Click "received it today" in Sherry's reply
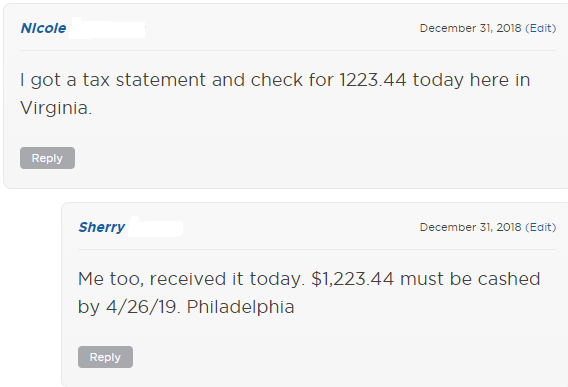Viewport: 568px width, 387px height. [x=225, y=279]
